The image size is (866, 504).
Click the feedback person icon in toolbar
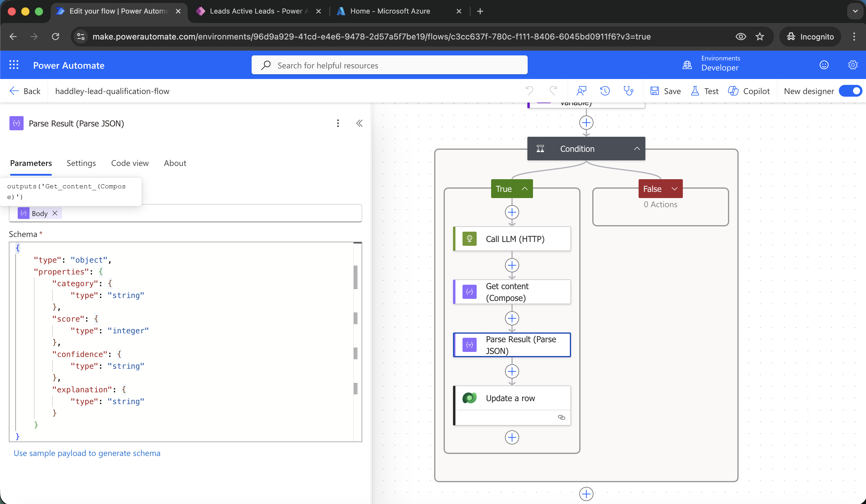[581, 91]
